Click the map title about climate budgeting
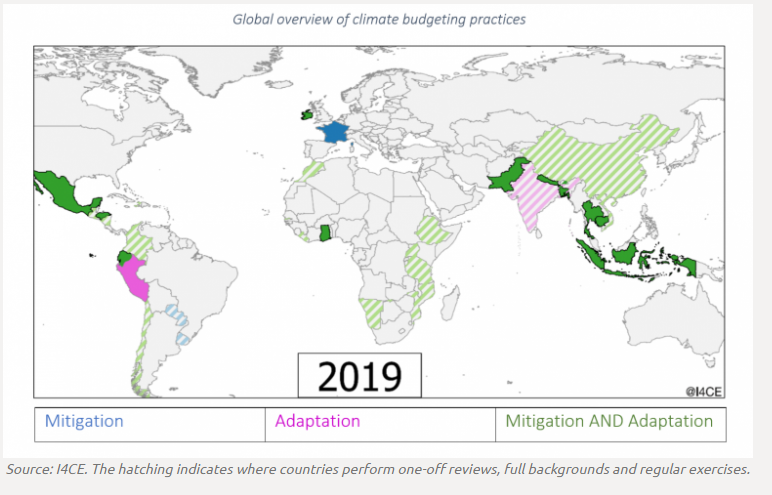The width and height of the screenshot is (772, 495). pos(379,19)
